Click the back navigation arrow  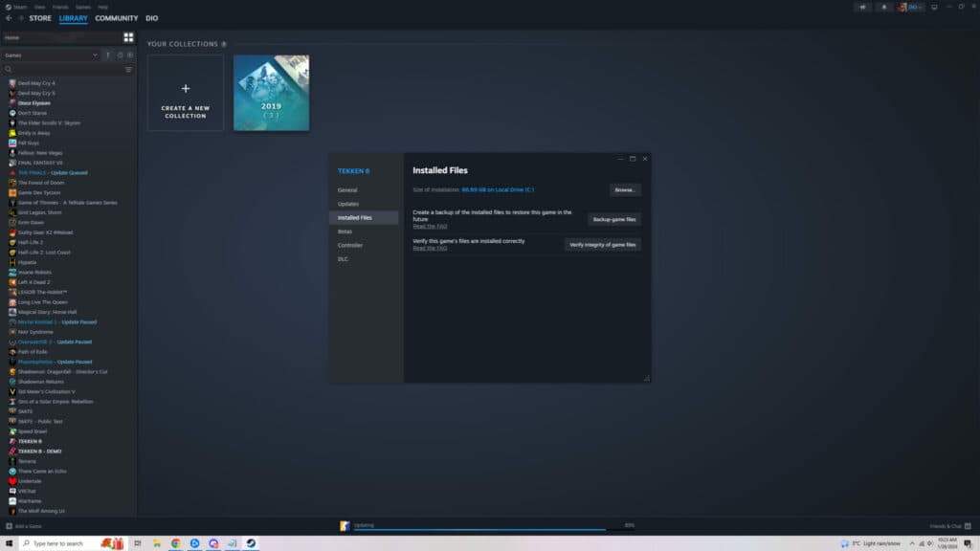click(9, 18)
